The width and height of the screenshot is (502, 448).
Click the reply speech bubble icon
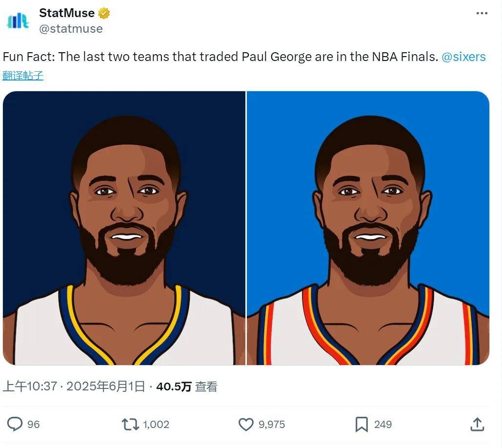15,424
